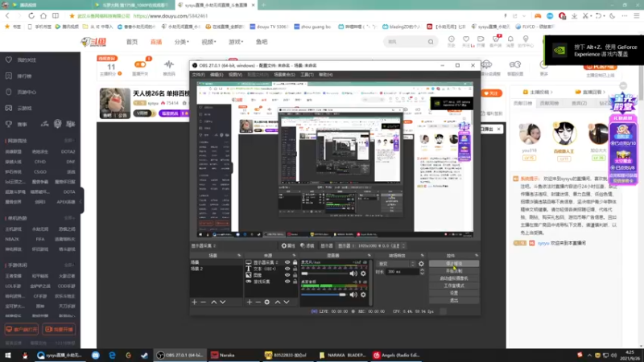Open OBS View menu

coord(235,75)
